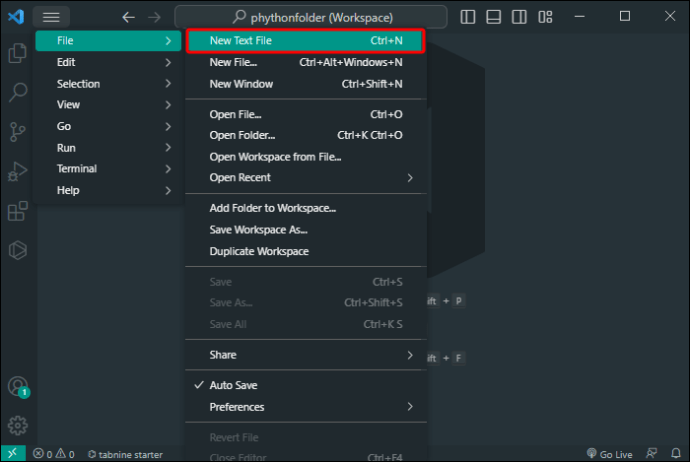Viewport: 690px width, 462px height.
Task: Choose Open File...
Action: 306,114
